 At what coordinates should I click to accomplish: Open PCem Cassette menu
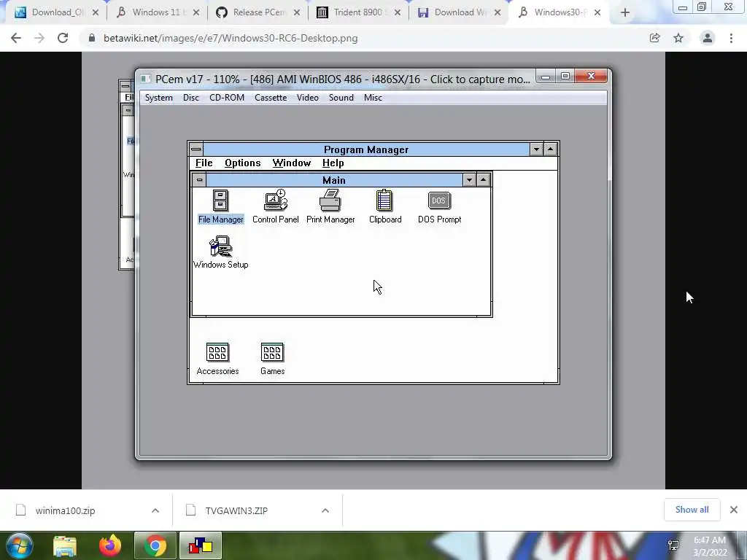pyautogui.click(x=271, y=98)
